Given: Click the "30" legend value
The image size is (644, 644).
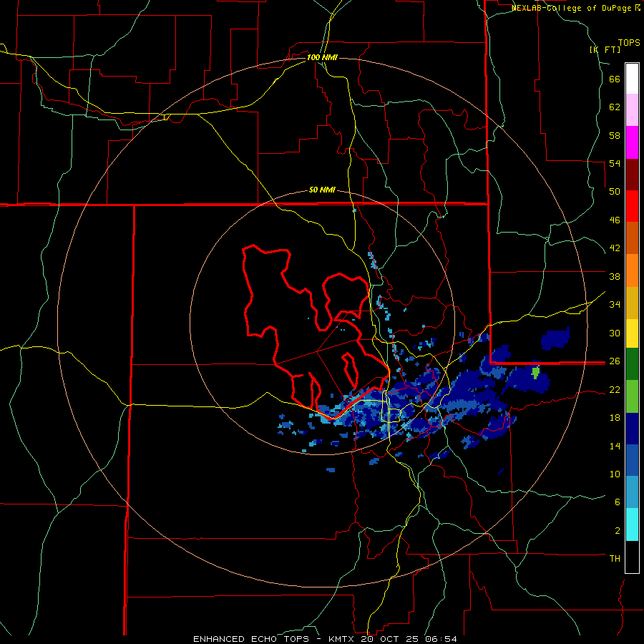Looking at the screenshot, I should click(615, 333).
